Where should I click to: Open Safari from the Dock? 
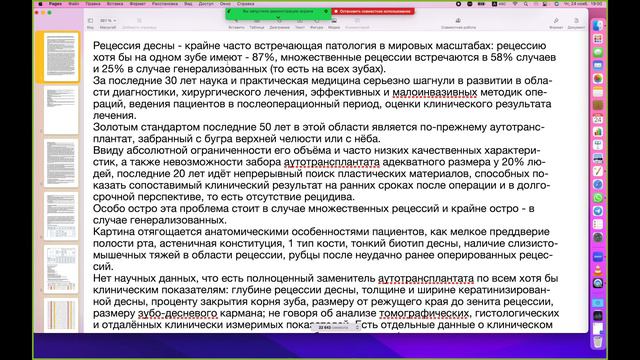[598, 185]
